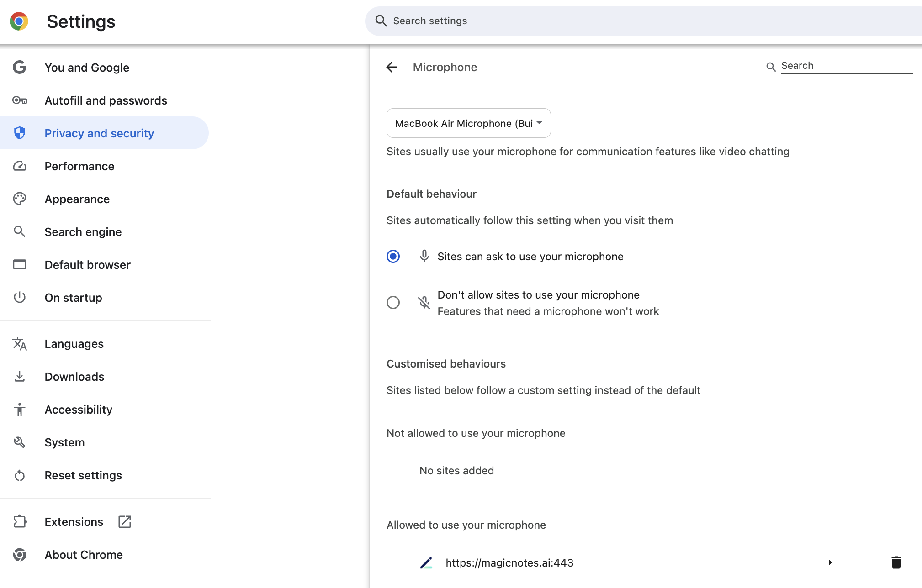Click the Extensions external link icon
The width and height of the screenshot is (922, 588).
point(125,522)
